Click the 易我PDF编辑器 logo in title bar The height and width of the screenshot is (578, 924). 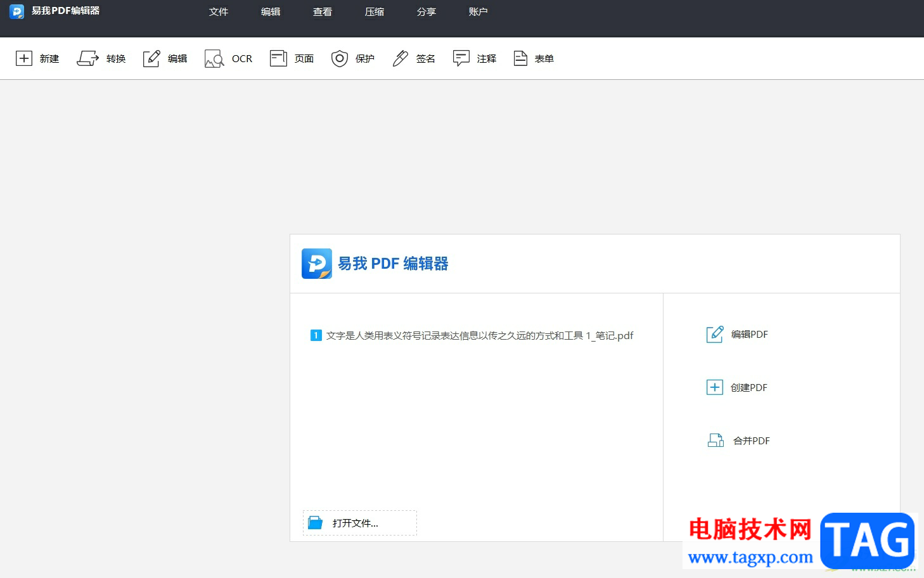click(16, 11)
